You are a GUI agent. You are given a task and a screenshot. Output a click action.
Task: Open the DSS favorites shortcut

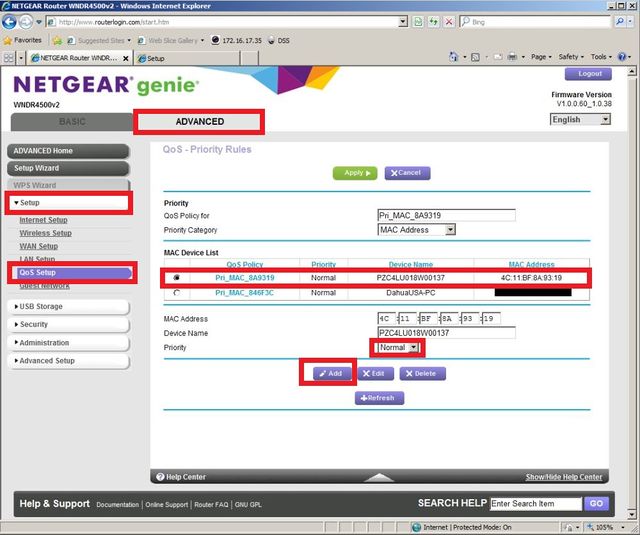279,40
